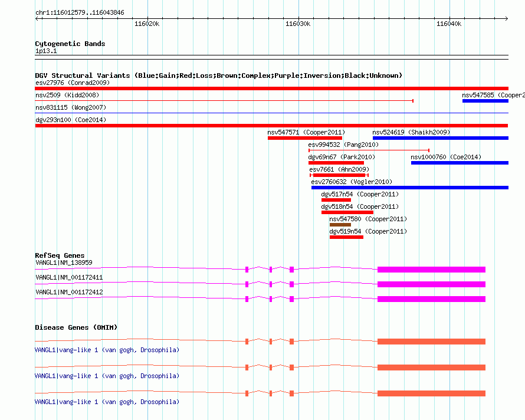This screenshot has width=525, height=420.
Task: Click the brown complex bar under nsv547580
Action: coord(340,225)
